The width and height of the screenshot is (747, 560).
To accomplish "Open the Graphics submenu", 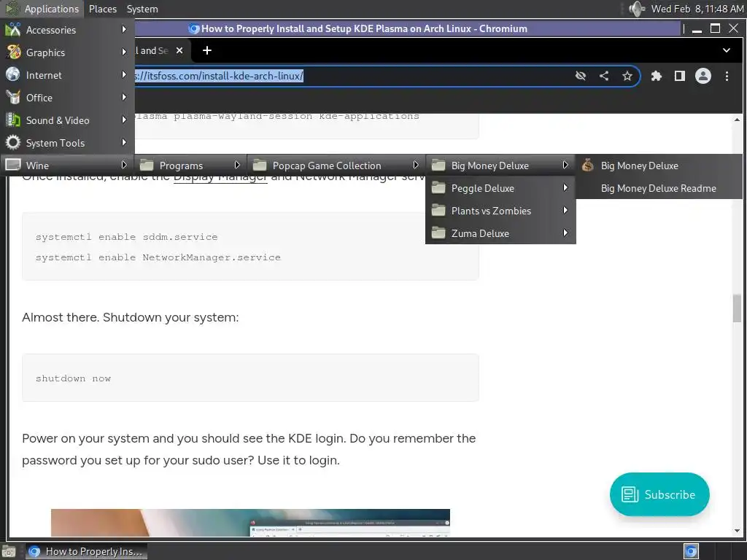I will click(x=67, y=52).
